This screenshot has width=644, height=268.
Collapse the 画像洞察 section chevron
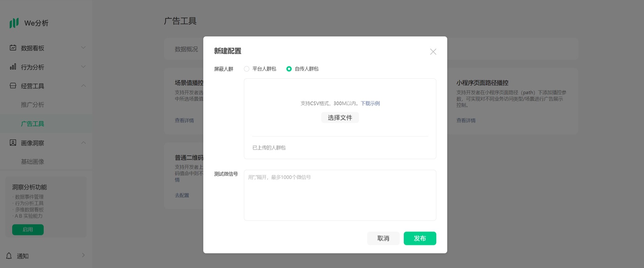(83, 143)
